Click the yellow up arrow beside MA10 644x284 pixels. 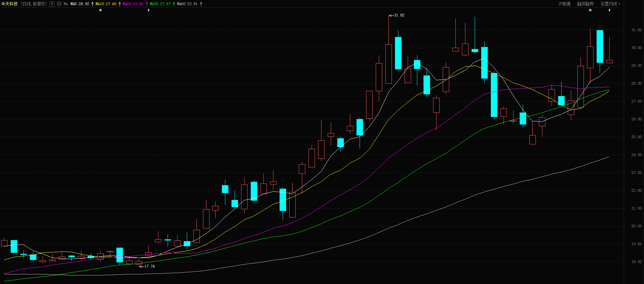click(120, 4)
